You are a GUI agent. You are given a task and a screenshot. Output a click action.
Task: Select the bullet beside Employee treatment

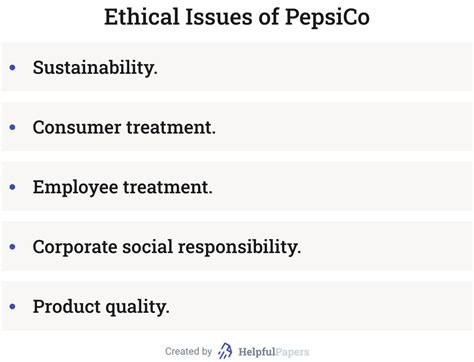click(13, 187)
